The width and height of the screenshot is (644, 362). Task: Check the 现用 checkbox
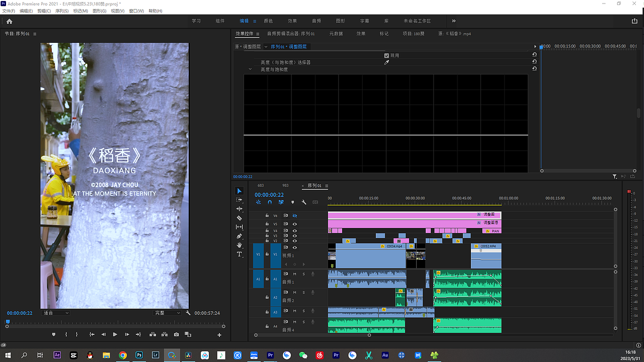(x=386, y=55)
